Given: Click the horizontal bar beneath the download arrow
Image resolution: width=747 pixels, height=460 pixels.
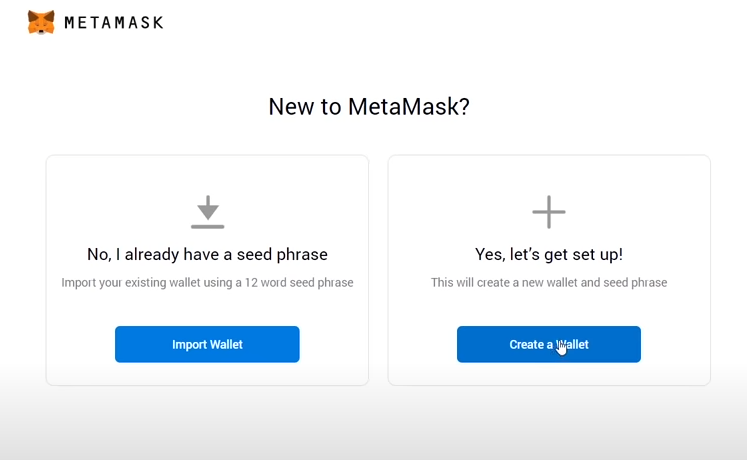Looking at the screenshot, I should pyautogui.click(x=208, y=226).
